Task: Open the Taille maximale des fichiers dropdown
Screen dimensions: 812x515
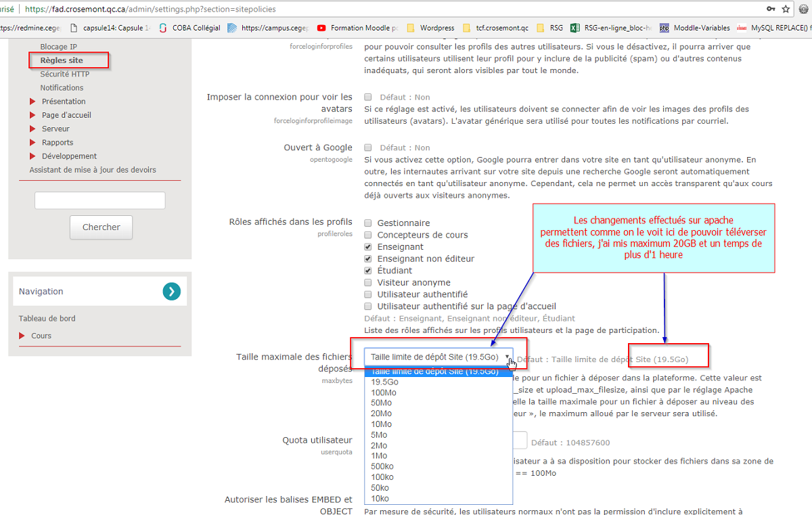Action: pyautogui.click(x=438, y=357)
